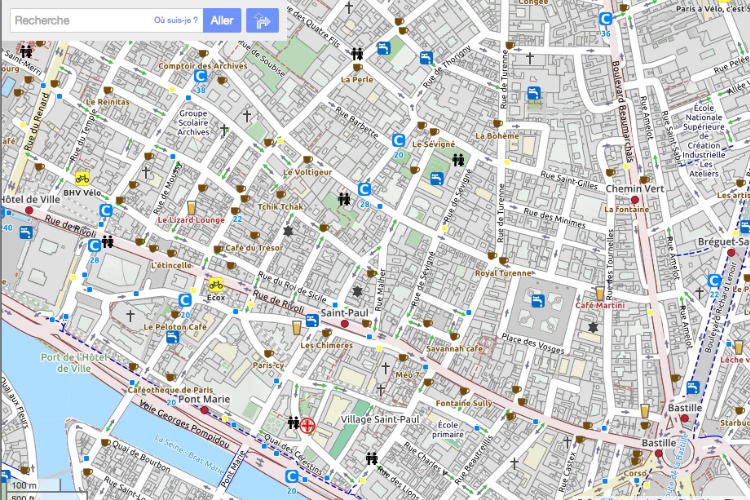
Task: Click the Le Peloton Café cup icon
Action: pyautogui.click(x=176, y=314)
